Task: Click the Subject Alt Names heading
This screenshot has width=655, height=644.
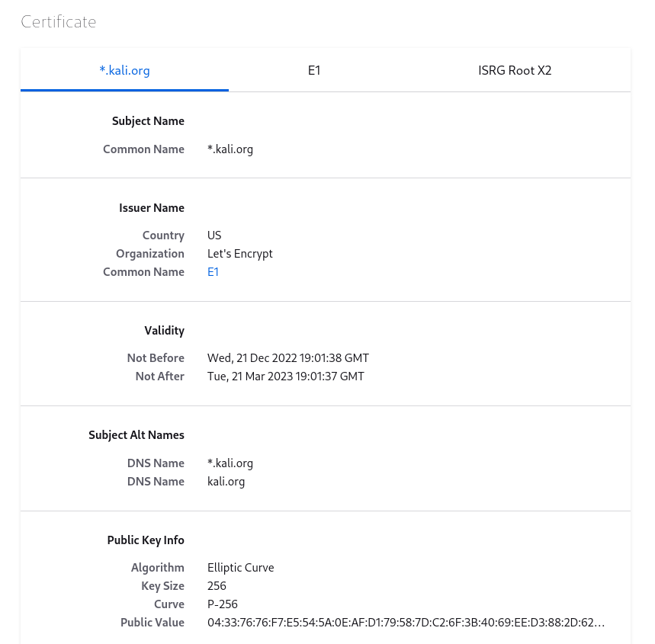Action: click(136, 435)
